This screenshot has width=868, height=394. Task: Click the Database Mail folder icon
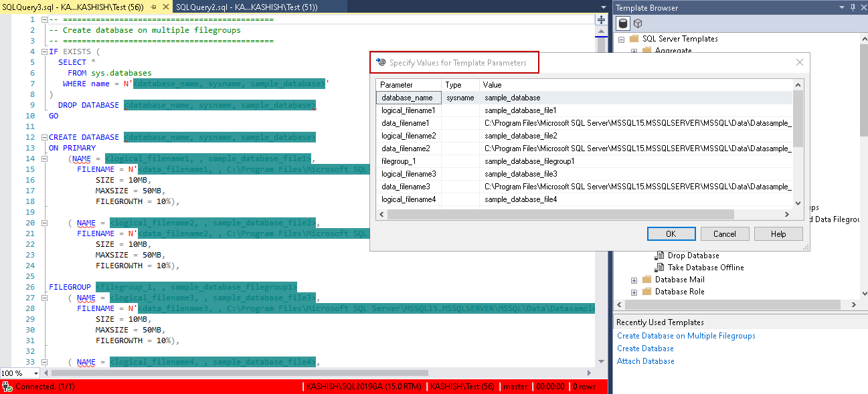point(646,280)
